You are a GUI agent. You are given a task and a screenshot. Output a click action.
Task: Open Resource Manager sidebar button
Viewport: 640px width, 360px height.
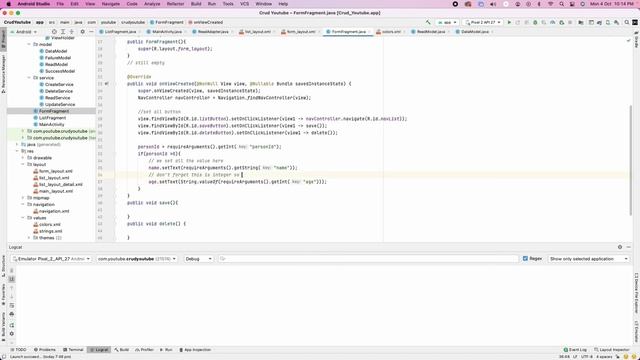(x=3, y=73)
